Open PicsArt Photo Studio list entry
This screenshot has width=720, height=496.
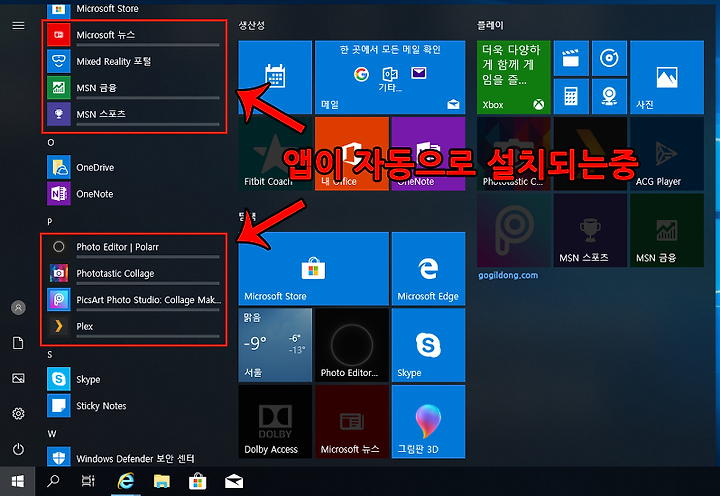pyautogui.click(x=134, y=300)
